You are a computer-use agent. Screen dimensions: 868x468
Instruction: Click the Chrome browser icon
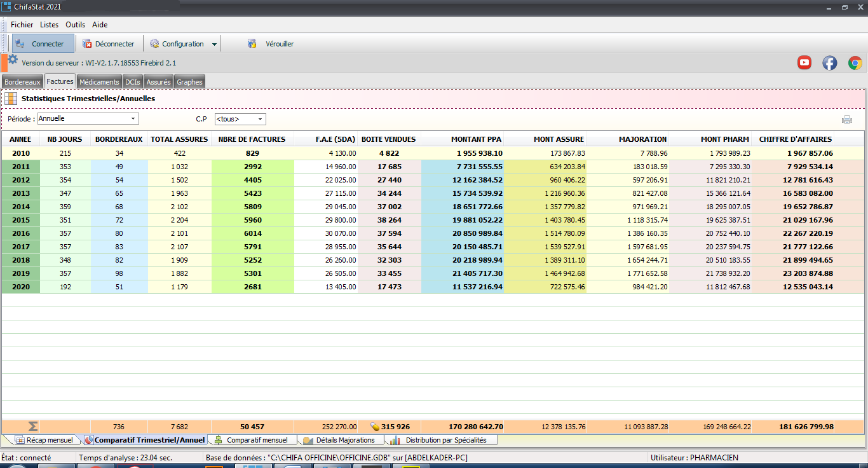(x=855, y=62)
